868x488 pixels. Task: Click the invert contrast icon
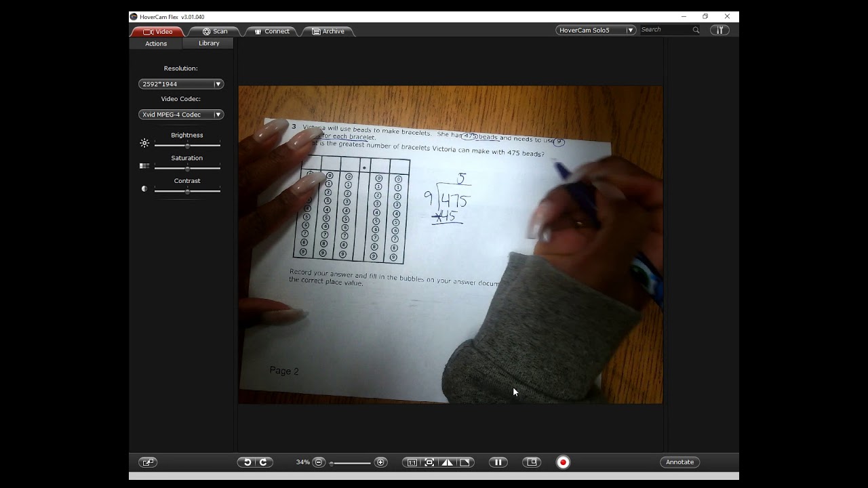465,462
